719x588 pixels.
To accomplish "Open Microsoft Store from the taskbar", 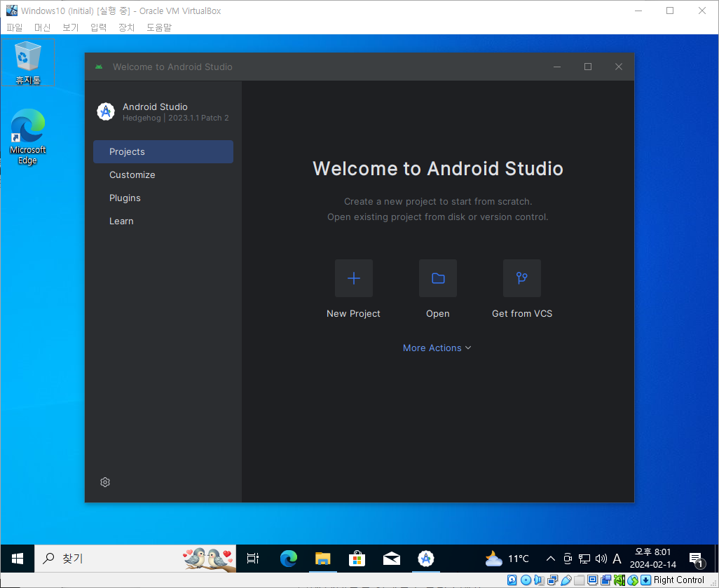I will 357,558.
